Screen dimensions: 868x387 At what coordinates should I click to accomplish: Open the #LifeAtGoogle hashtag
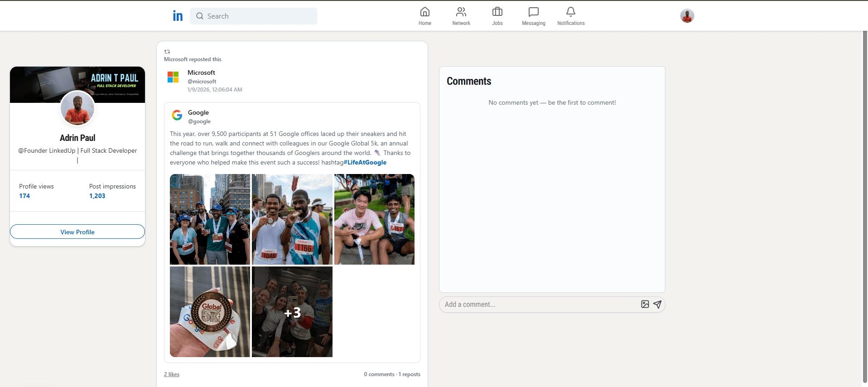[x=365, y=162]
